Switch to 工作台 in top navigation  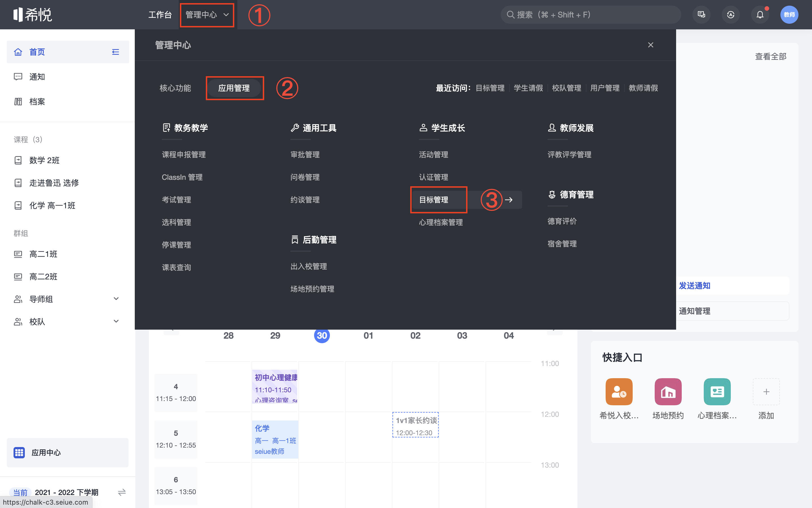[x=160, y=14]
